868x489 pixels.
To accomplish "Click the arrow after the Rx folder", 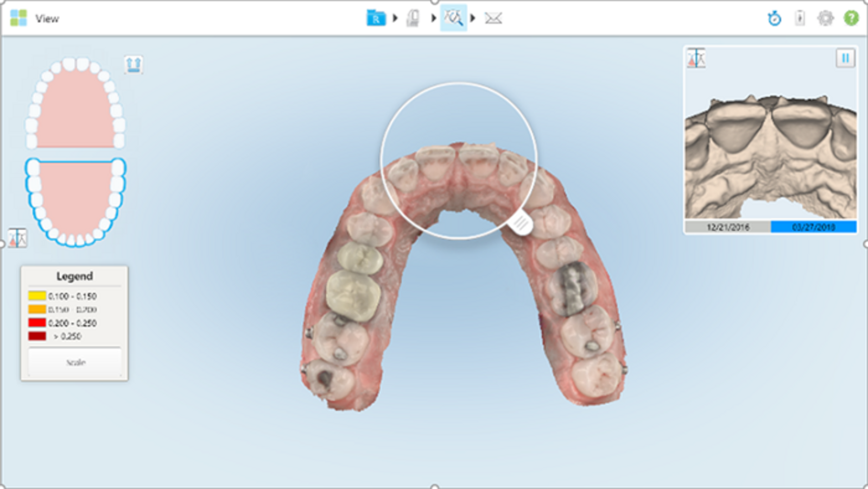I will click(x=395, y=18).
